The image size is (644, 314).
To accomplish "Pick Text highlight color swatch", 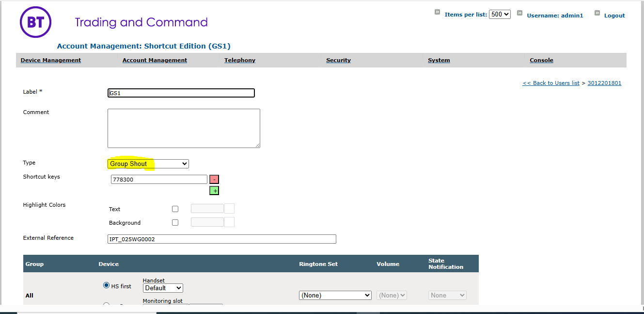I will 230,209.
